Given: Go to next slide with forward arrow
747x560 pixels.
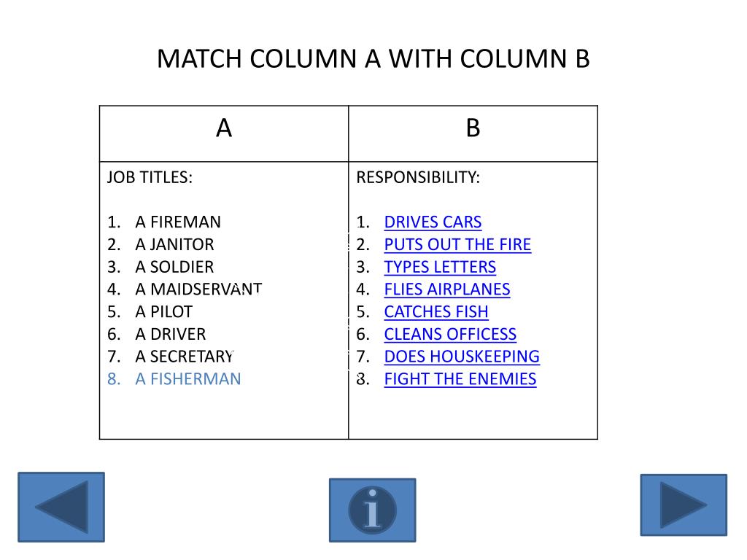Looking at the screenshot, I should tap(684, 505).
